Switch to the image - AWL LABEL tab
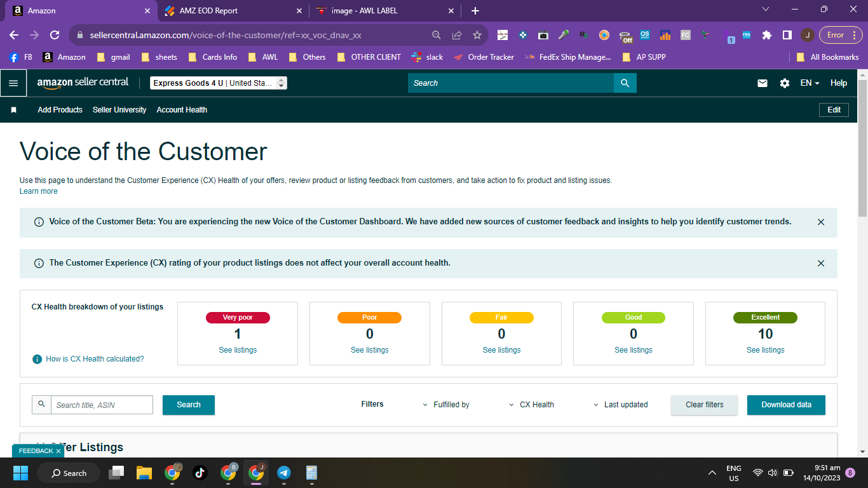Viewport: 868px width, 488px height. point(385,11)
